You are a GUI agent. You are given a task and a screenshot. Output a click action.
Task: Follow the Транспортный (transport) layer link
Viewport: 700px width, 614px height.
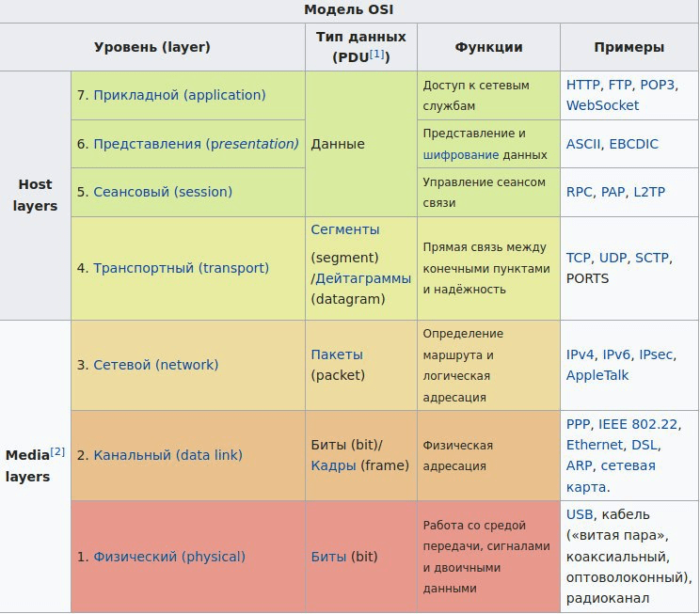(x=181, y=268)
